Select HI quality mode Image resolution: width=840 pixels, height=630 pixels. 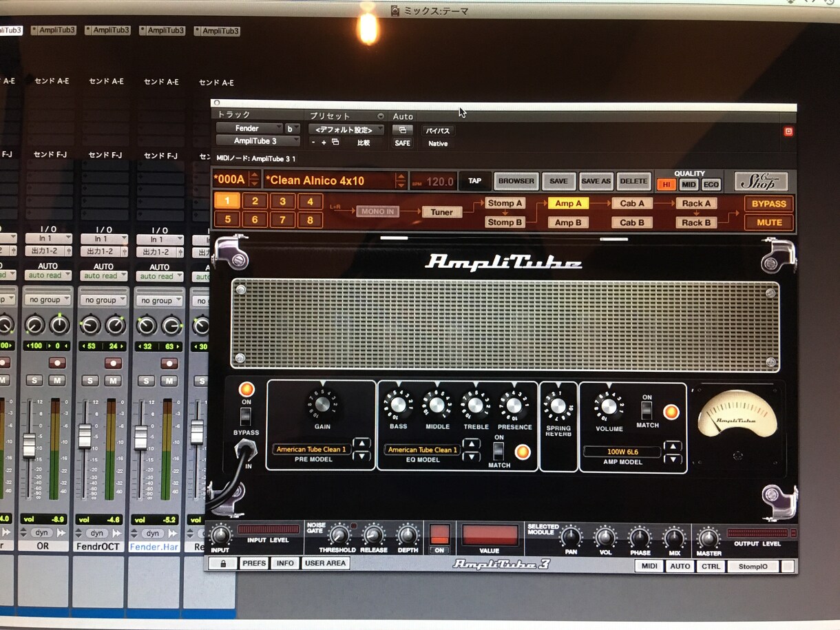pos(666,185)
